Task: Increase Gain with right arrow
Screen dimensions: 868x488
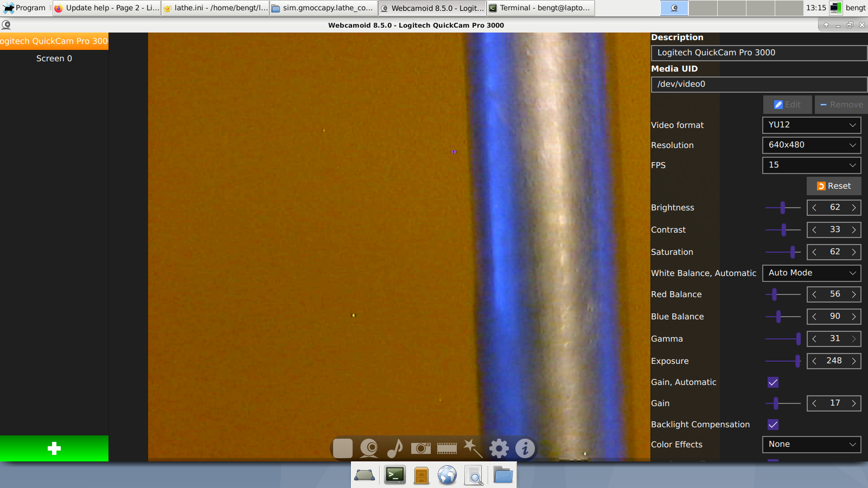Action: [853, 403]
